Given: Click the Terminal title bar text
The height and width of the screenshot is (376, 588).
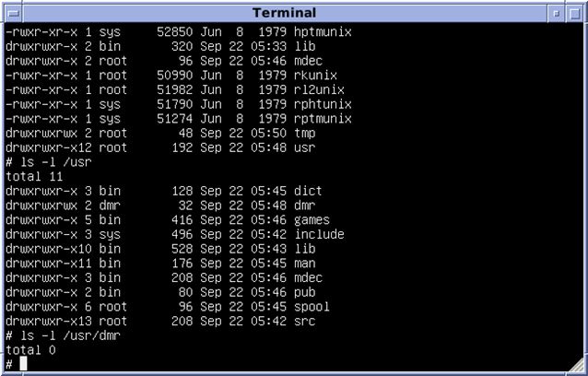Looking at the screenshot, I should point(284,13).
